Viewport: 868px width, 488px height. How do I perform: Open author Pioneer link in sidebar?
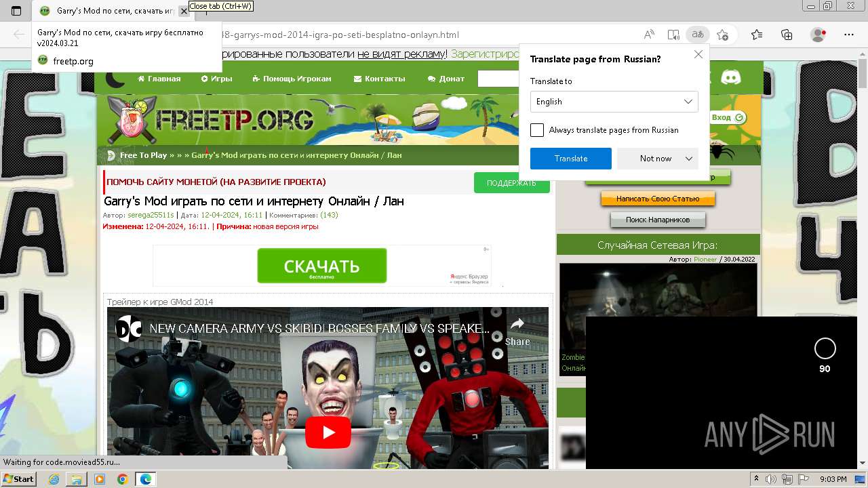[x=705, y=260]
